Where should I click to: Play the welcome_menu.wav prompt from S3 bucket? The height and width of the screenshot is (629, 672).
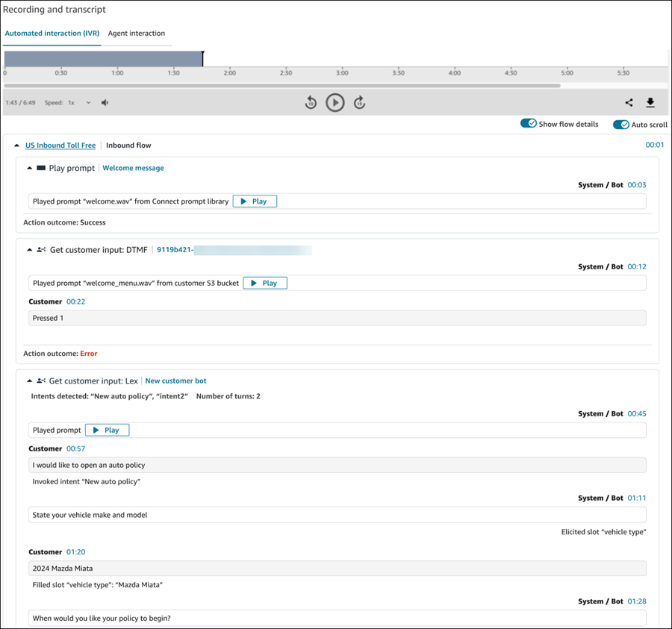pyautogui.click(x=265, y=284)
